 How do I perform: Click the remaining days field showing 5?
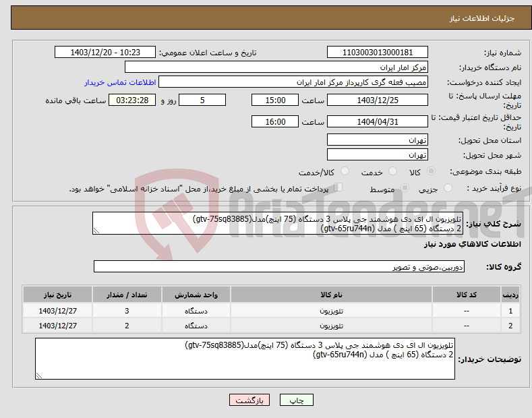point(202,100)
